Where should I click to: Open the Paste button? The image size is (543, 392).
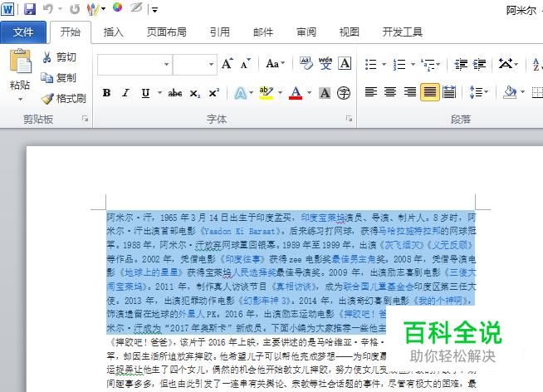pos(20,75)
